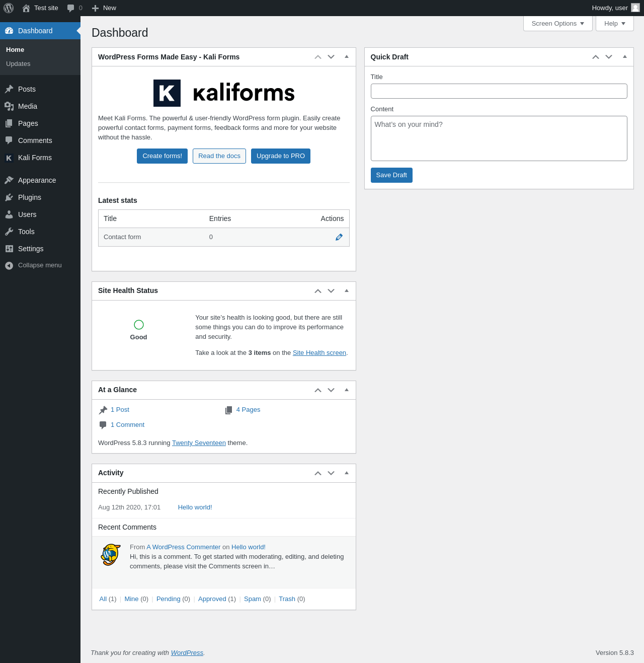This screenshot has width=644, height=663.
Task: Click the Kali Forms logo image
Action: pyautogui.click(x=224, y=93)
